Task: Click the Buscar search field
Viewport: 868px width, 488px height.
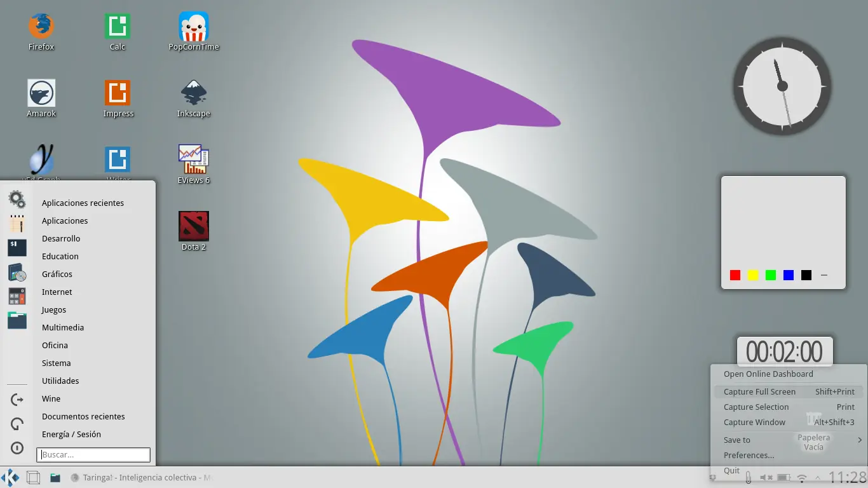Action: pyautogui.click(x=93, y=454)
